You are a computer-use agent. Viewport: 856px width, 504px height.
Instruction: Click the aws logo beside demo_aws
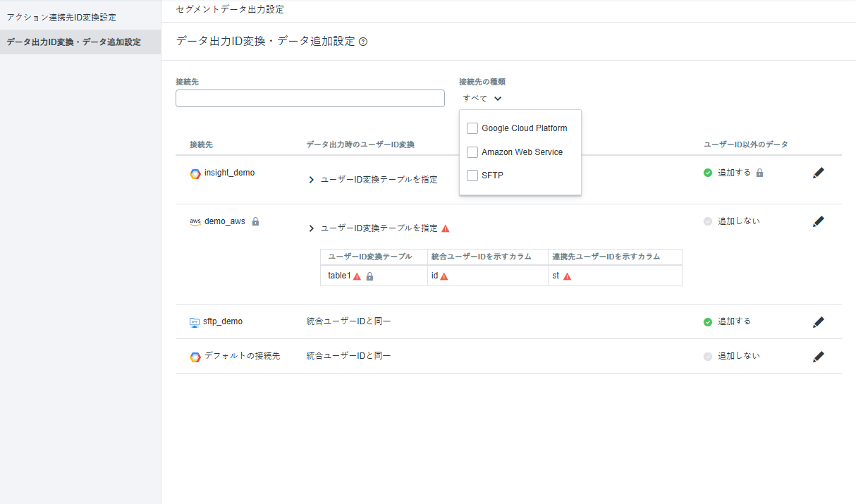point(195,221)
